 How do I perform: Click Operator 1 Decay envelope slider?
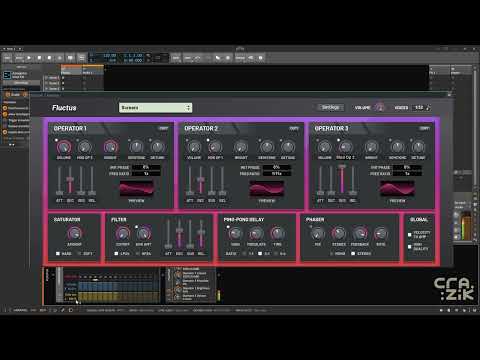click(70, 181)
